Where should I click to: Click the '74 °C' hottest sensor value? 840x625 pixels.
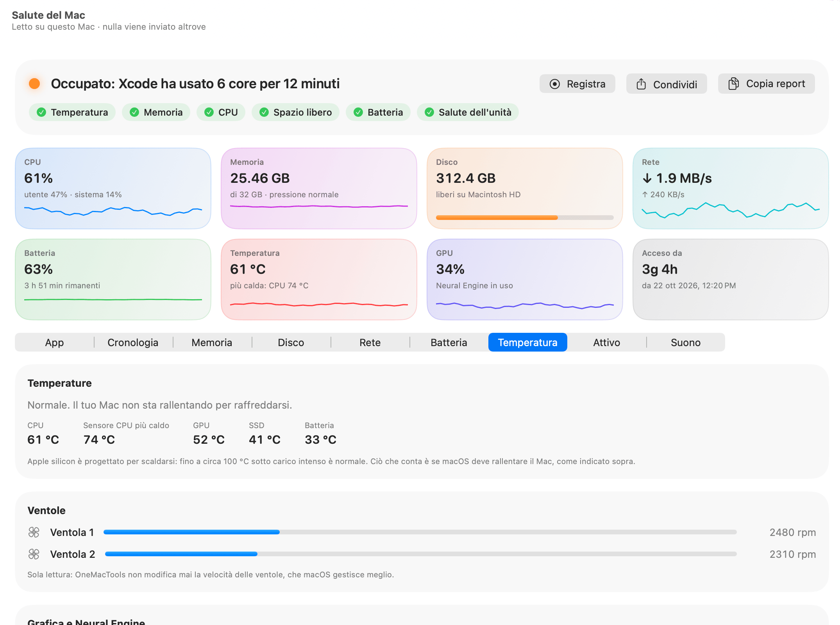coord(99,440)
